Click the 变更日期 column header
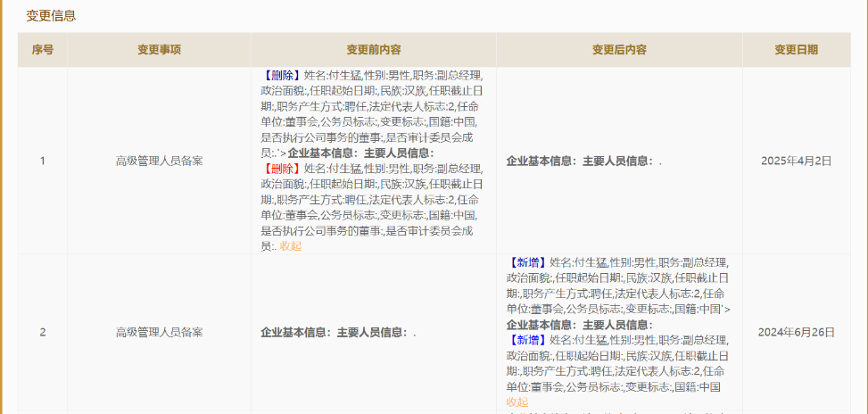 pyautogui.click(x=796, y=50)
